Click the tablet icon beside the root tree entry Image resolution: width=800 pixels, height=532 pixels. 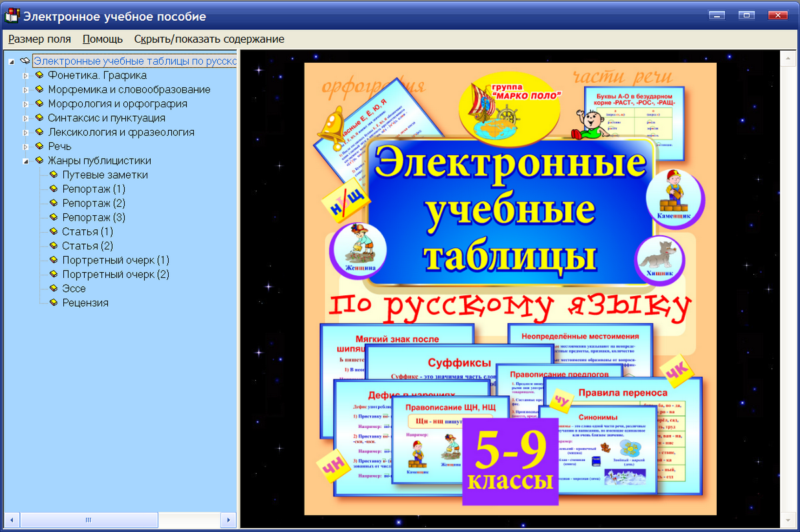26,60
